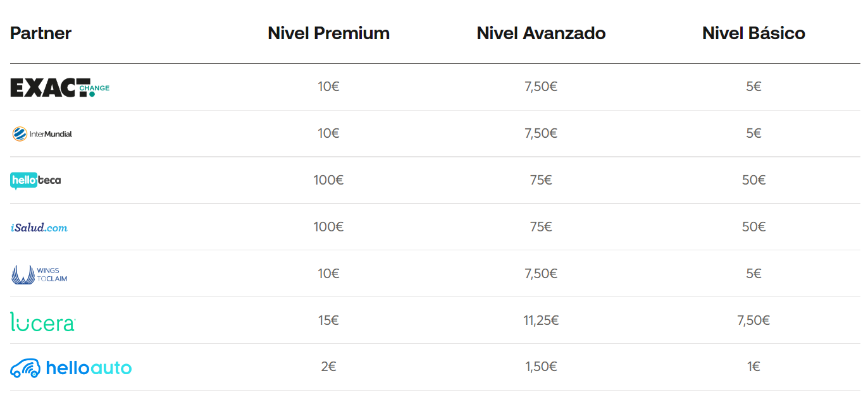Image resolution: width=868 pixels, height=402 pixels.
Task: Click helloauto Básico price 1€
Action: (x=753, y=367)
